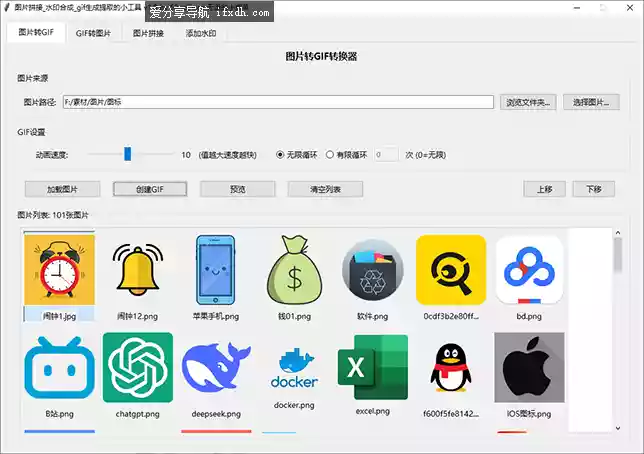Select the yellow magnifier 0cdf3b2e80ff icon
This screenshot has width=644, height=454.
[x=451, y=270]
